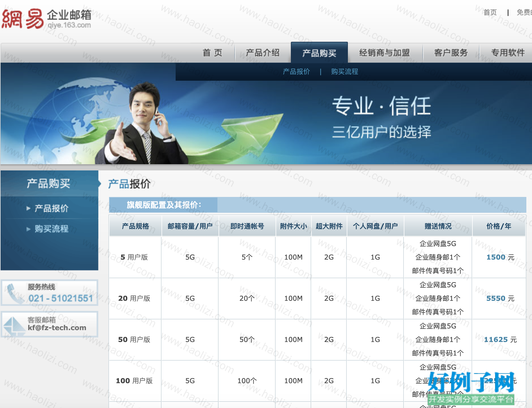Open the 首 页 navigation tab
The width and height of the screenshot is (532, 408).
tap(212, 53)
